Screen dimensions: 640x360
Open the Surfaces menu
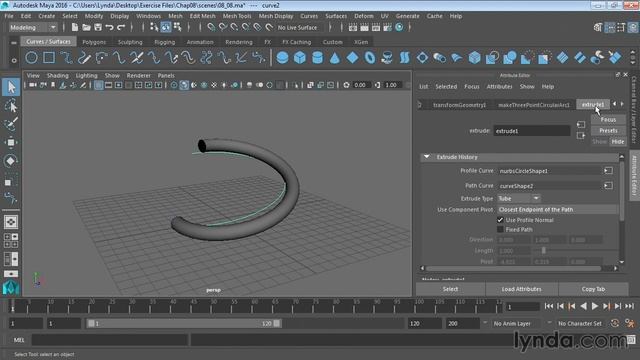tap(336, 16)
